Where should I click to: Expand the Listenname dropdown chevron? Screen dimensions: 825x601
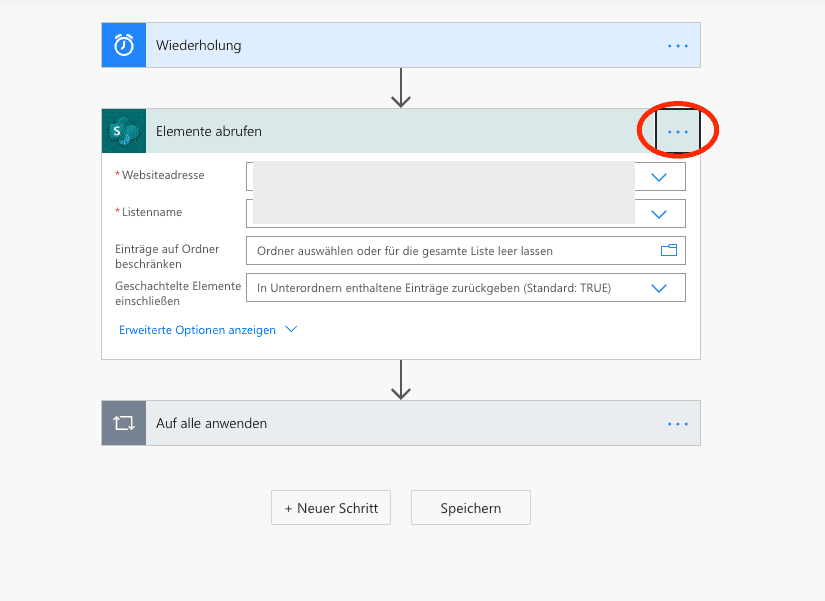659,214
